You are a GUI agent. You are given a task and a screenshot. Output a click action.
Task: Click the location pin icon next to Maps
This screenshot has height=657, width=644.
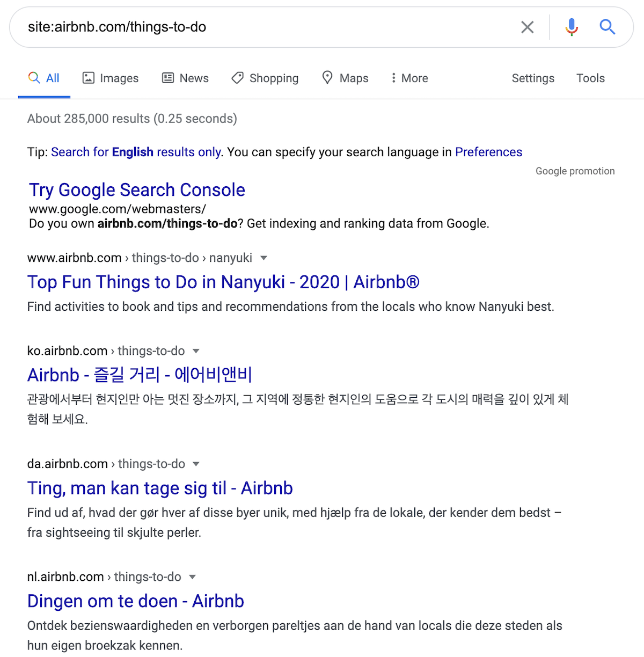coord(327,78)
